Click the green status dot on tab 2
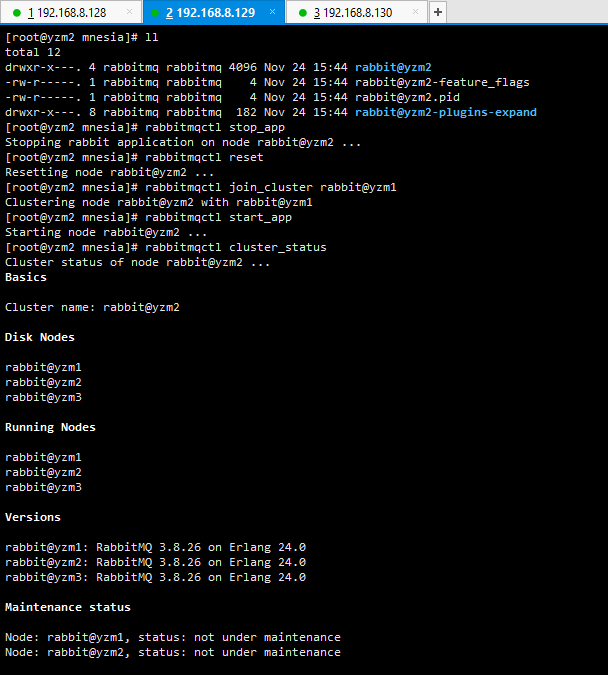 tap(155, 13)
